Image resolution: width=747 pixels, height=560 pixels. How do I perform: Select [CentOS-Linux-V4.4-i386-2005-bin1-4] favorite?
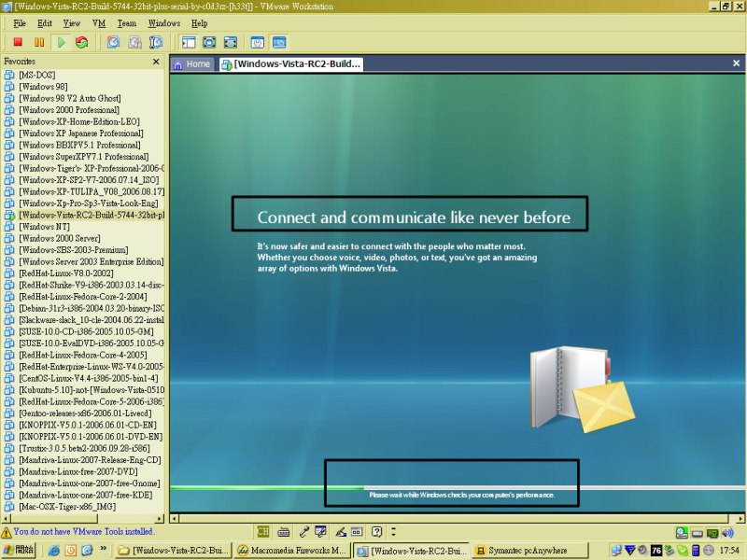click(x=88, y=378)
